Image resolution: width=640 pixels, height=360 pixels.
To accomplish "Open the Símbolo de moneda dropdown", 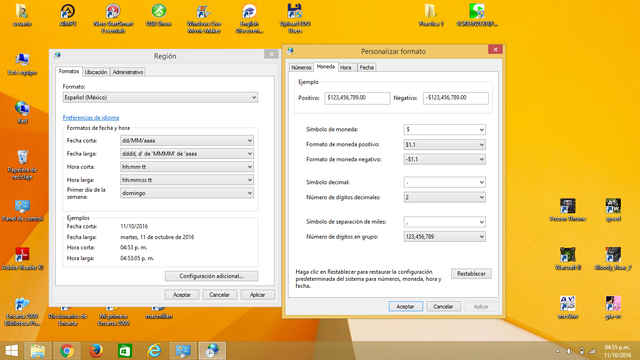I will [x=444, y=129].
